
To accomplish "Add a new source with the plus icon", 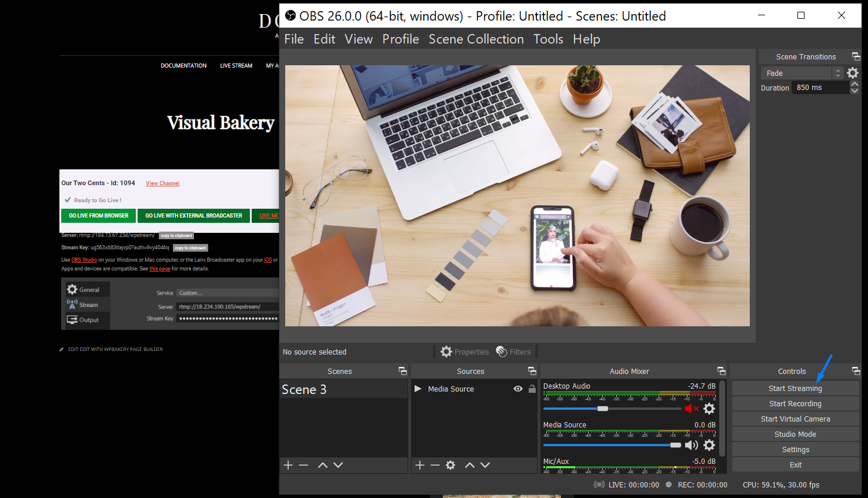I will pos(420,465).
